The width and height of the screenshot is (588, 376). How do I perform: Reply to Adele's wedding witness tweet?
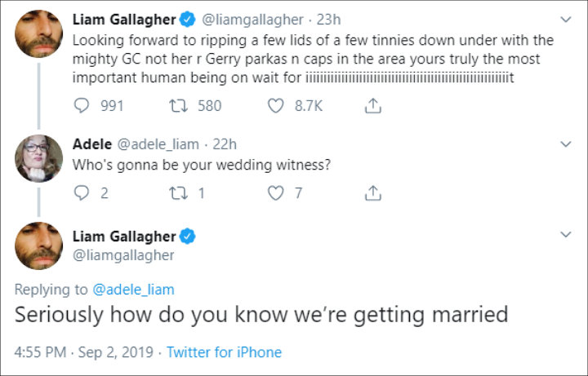click(x=82, y=193)
